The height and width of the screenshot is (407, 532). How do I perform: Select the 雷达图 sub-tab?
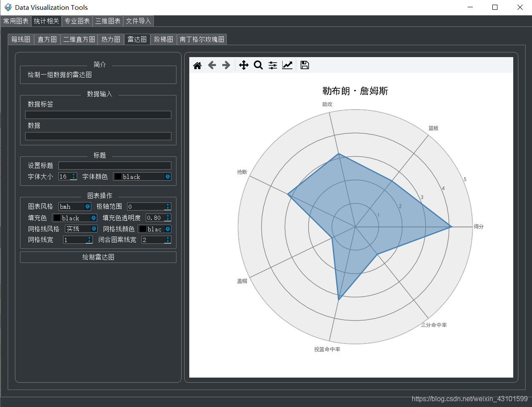(x=137, y=39)
